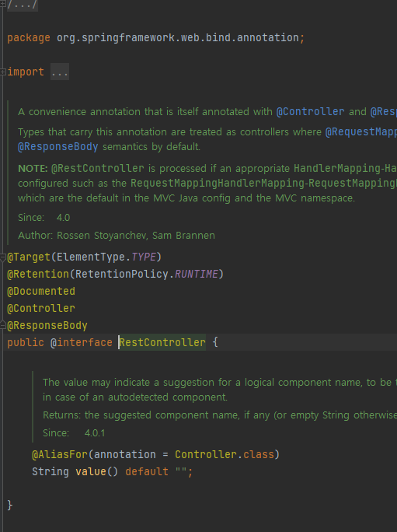Click the Since: 4.0 doc line
Screen dimensions: 397x532
click(44, 218)
